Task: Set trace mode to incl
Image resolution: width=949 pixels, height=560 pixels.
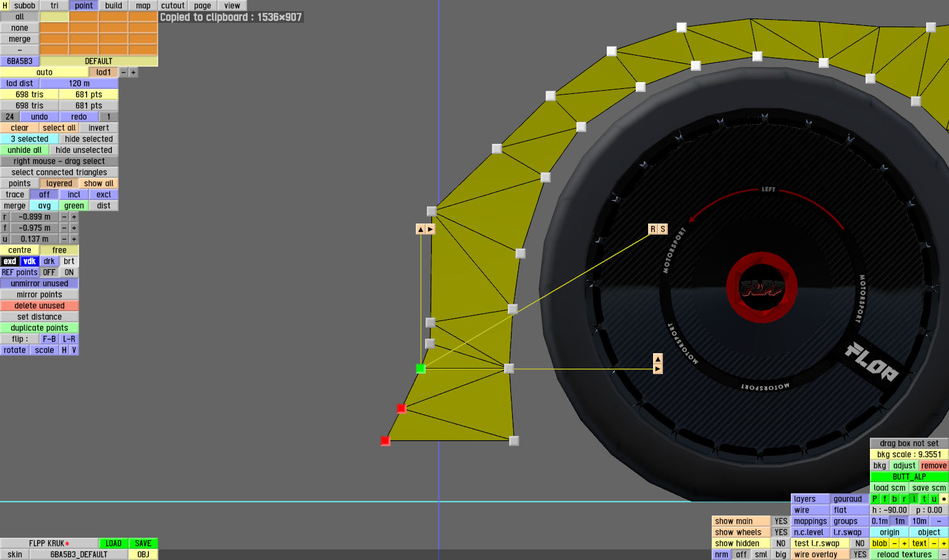Action: tap(74, 194)
